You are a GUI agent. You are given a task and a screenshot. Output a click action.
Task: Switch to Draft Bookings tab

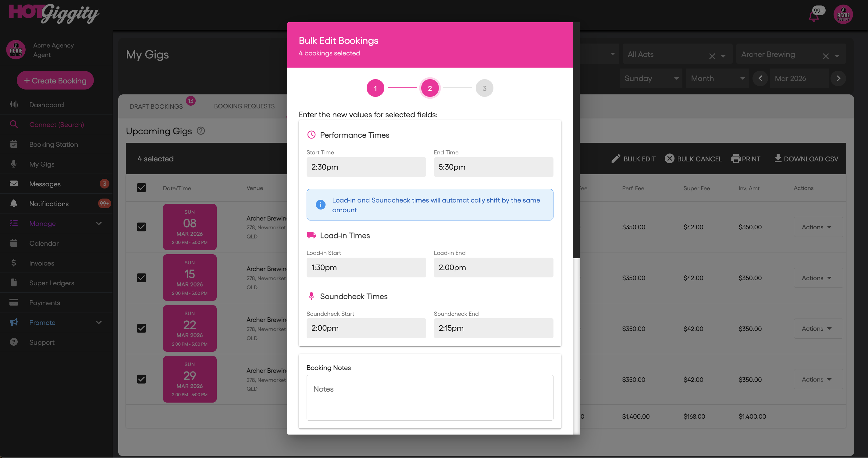[156, 106]
